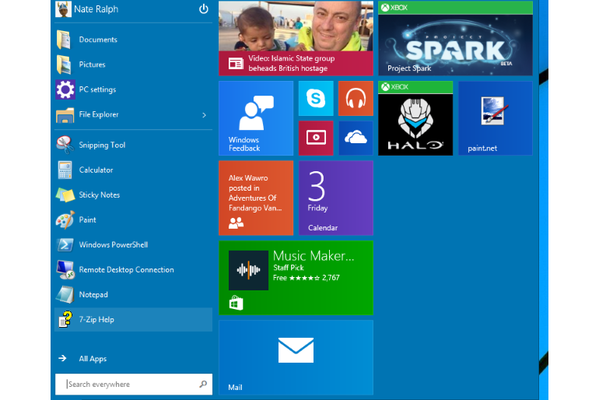Launch Remote Desktop Connection icon
This screenshot has height=400, width=600.
click(x=65, y=269)
